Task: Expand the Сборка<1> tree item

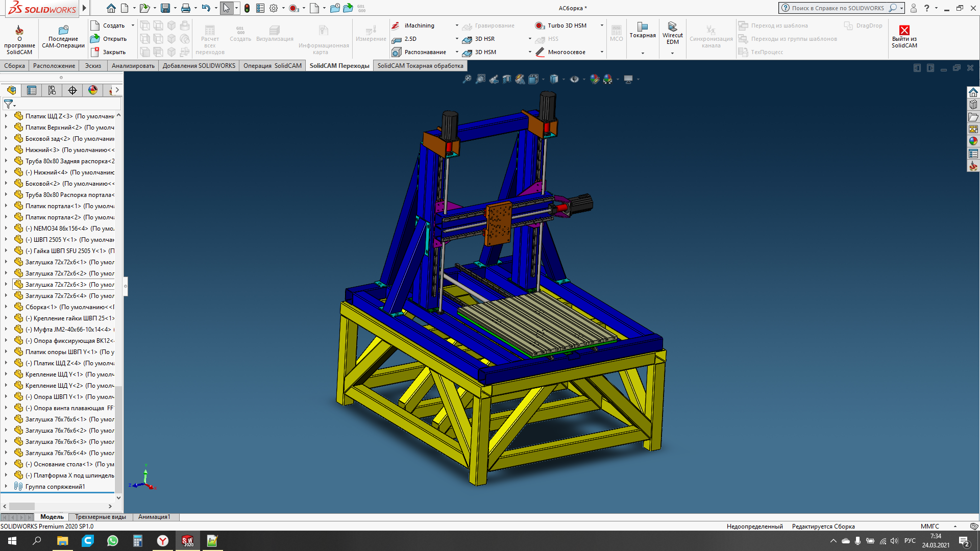Action: click(6, 307)
